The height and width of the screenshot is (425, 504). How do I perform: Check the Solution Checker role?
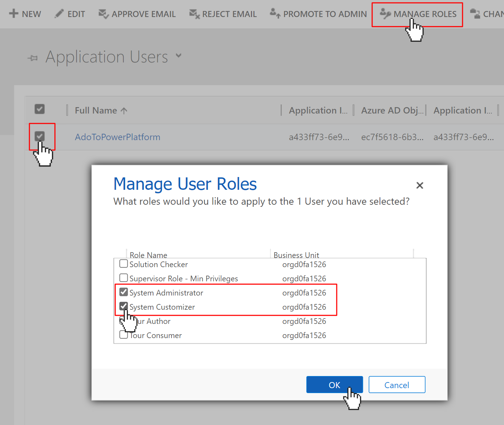(124, 264)
